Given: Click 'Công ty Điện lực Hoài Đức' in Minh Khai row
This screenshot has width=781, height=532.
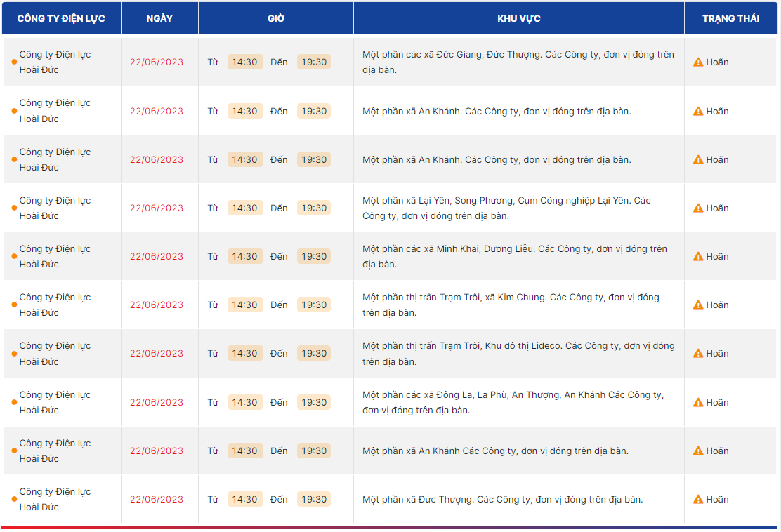Looking at the screenshot, I should tap(55, 256).
